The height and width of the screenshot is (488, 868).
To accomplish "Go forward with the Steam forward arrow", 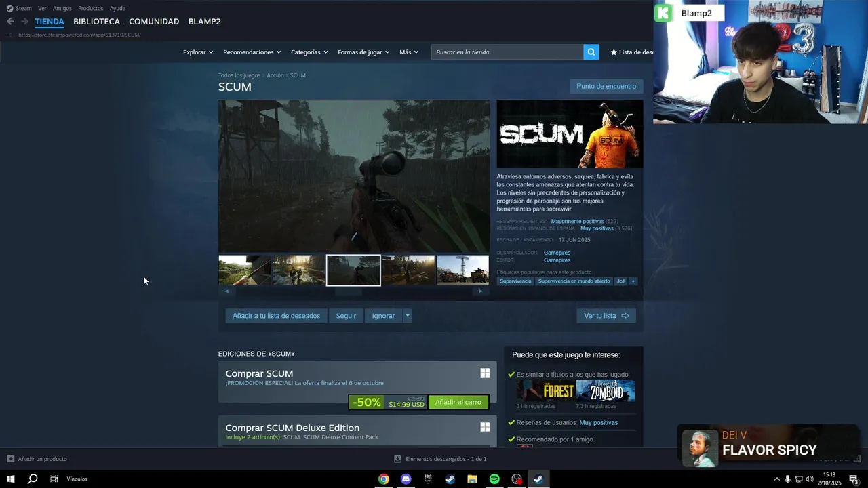I will pos(24,22).
